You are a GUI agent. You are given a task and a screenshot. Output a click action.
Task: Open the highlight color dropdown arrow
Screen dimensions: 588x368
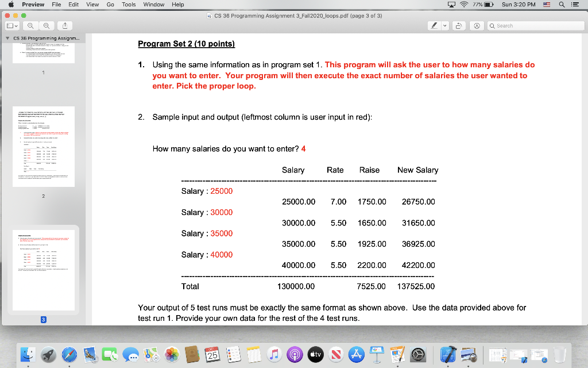[x=445, y=25]
